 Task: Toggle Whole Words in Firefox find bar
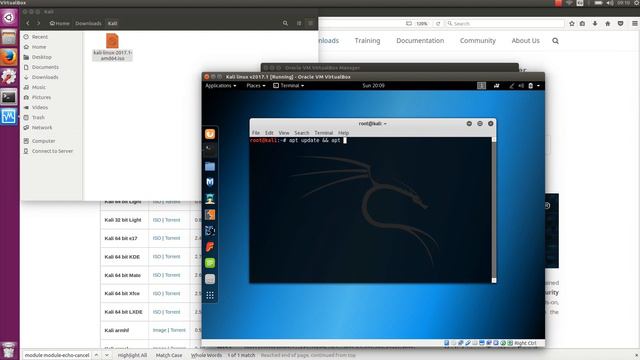(206, 355)
